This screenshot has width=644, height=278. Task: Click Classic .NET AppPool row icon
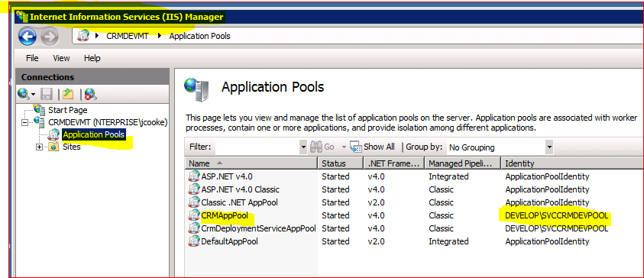(193, 202)
